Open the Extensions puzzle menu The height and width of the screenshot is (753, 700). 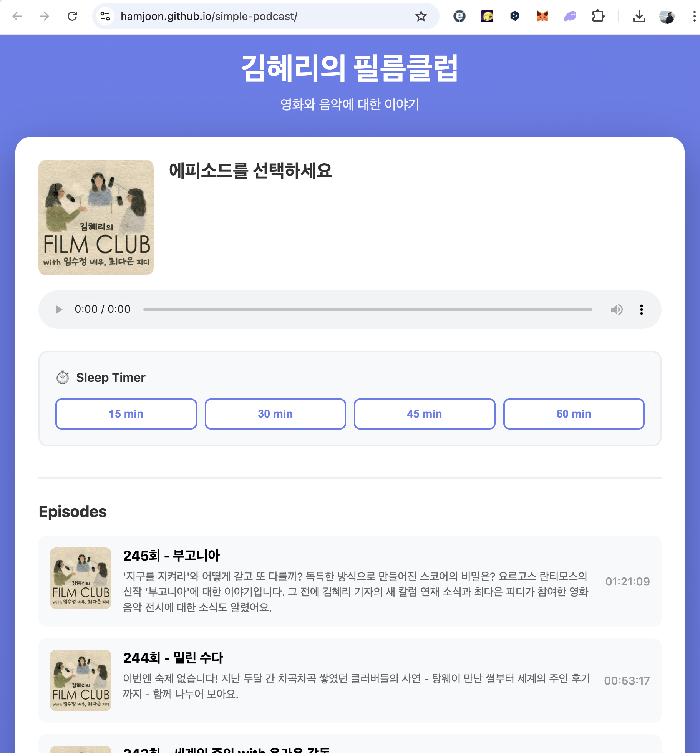point(598,16)
